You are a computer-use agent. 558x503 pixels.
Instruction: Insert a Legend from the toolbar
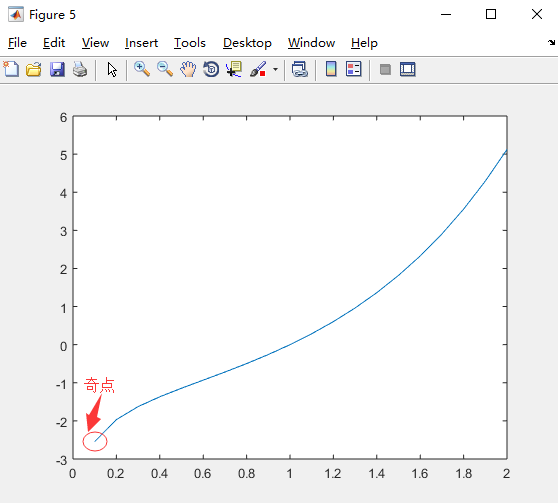point(353,69)
